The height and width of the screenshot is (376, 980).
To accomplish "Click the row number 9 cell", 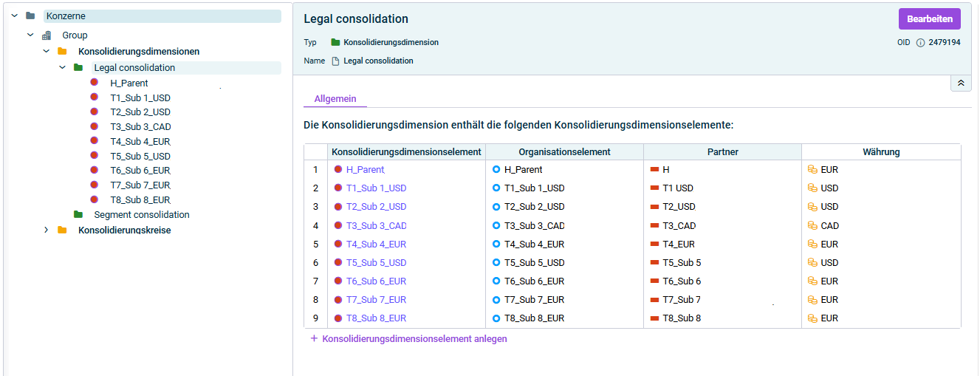I will coord(315,318).
